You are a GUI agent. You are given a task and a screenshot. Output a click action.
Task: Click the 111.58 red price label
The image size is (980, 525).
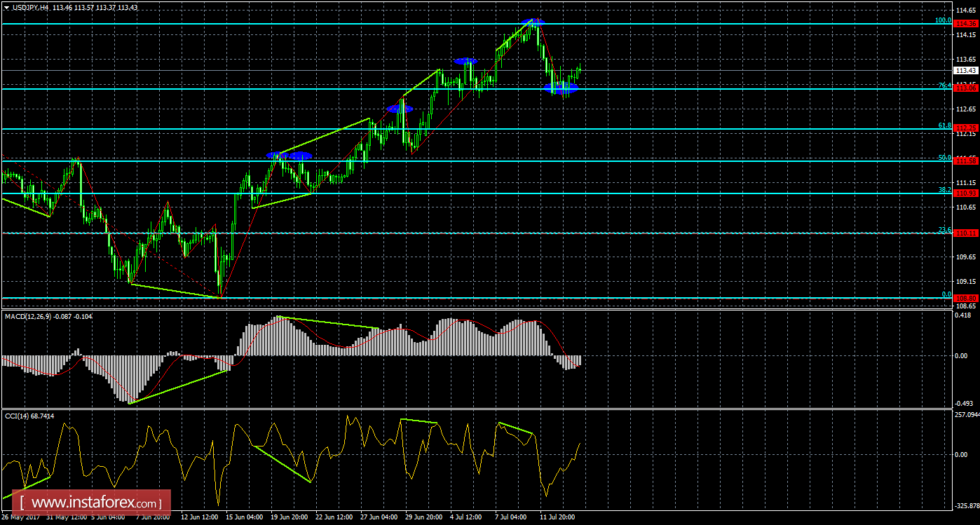coord(966,161)
